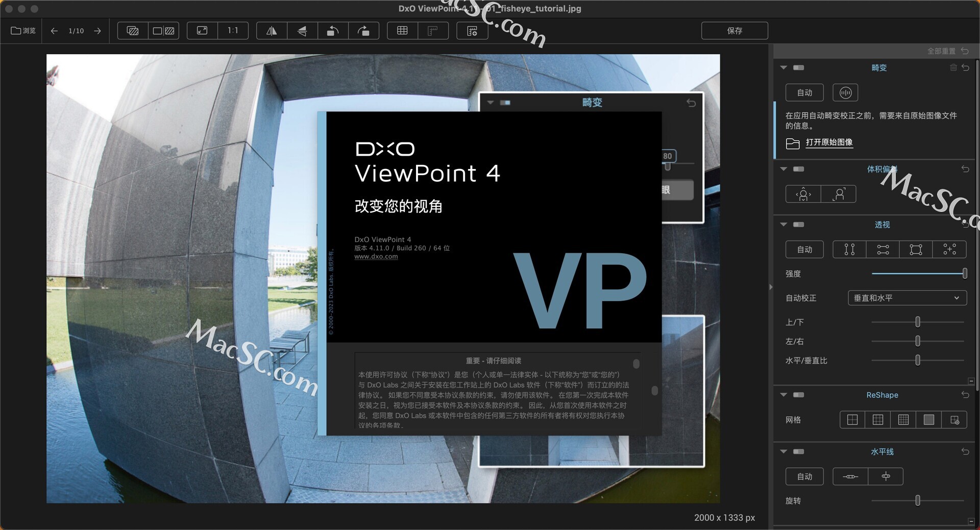Click the trash icon in 畸变 header
This screenshot has height=530, width=980.
tap(953, 67)
